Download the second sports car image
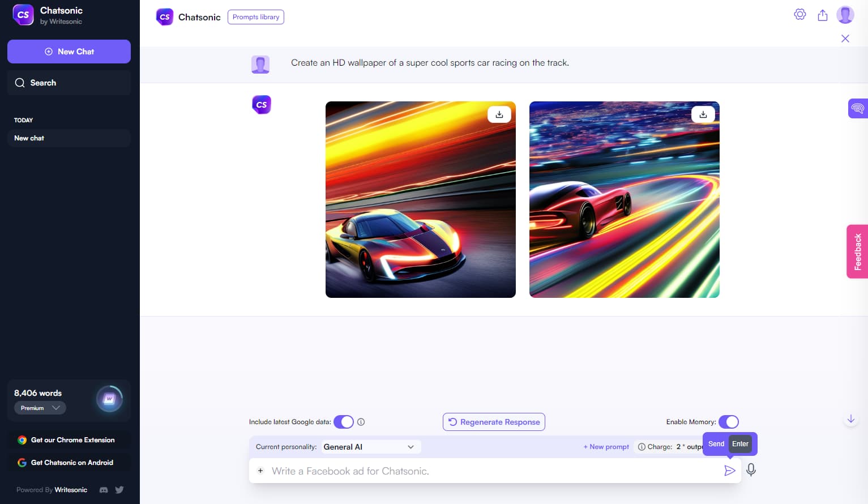The height and width of the screenshot is (504, 868). tap(703, 114)
